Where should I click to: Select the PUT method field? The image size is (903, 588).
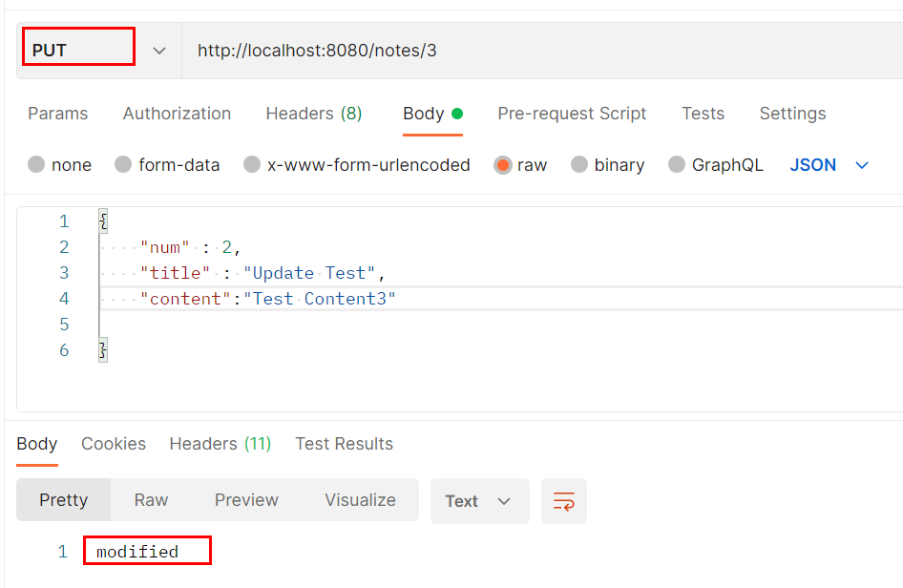(79, 46)
